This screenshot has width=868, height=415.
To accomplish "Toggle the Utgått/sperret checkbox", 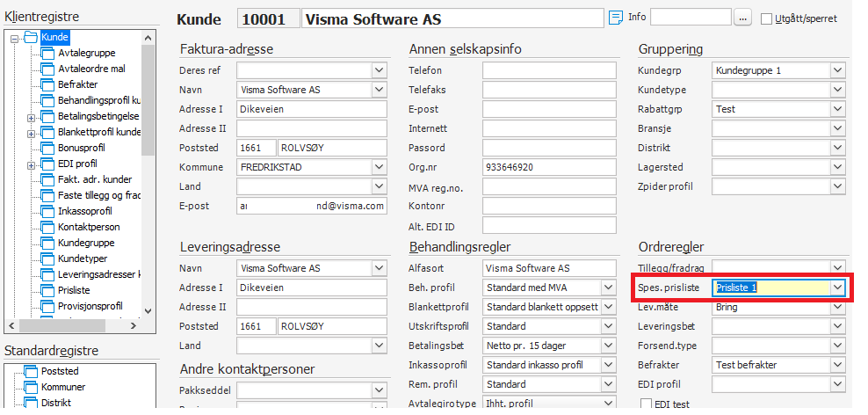I will coord(766,18).
